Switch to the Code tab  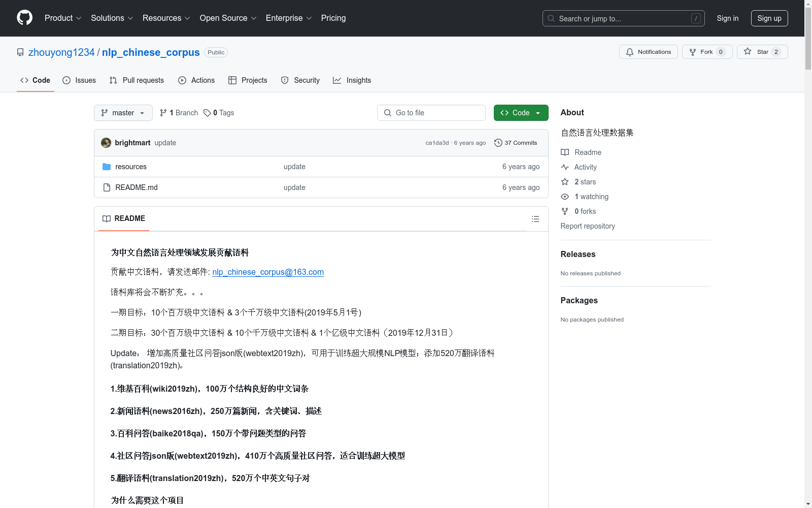pos(36,80)
